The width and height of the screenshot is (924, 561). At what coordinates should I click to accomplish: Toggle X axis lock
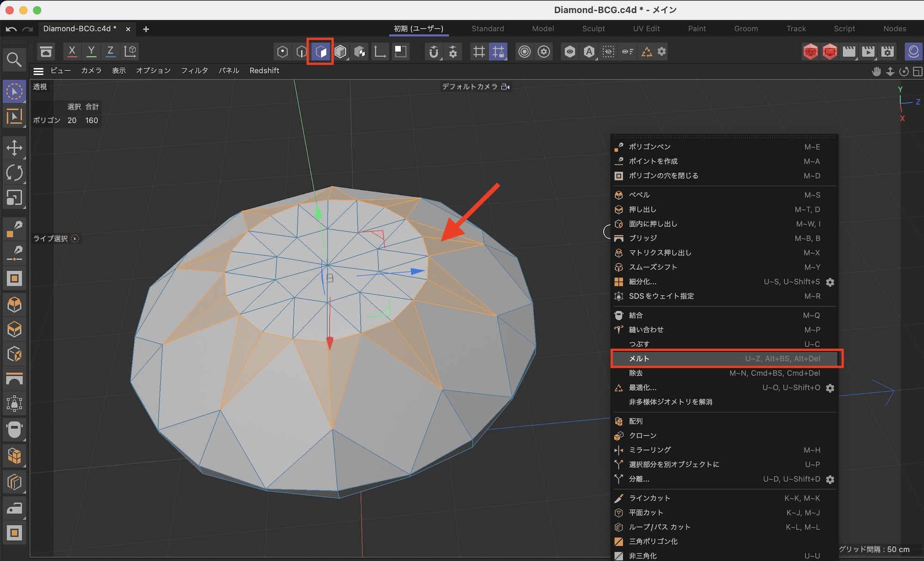72,52
